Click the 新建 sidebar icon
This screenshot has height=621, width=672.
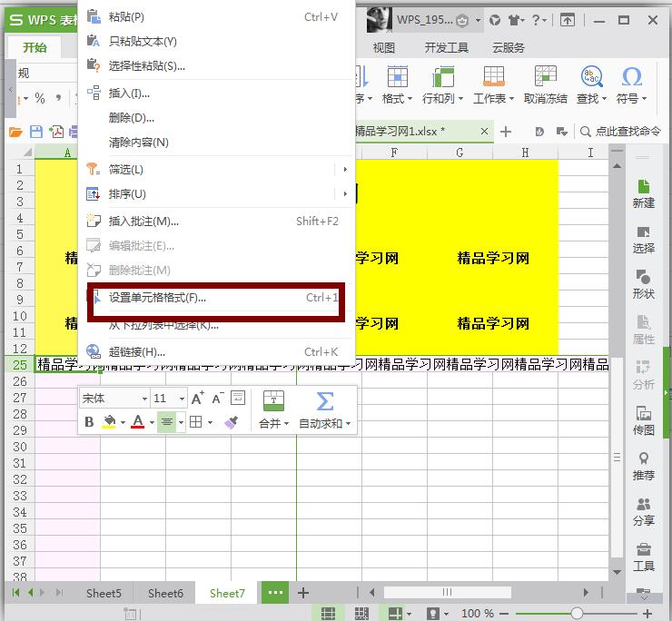tap(643, 193)
